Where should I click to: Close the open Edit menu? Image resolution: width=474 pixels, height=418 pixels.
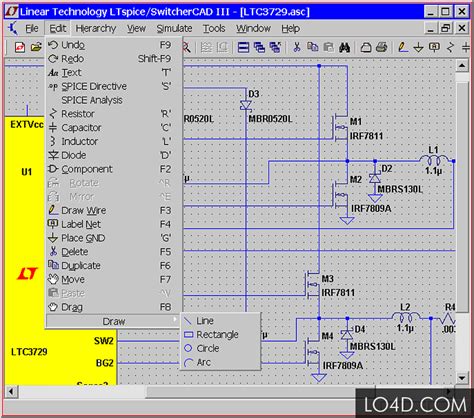(57, 29)
